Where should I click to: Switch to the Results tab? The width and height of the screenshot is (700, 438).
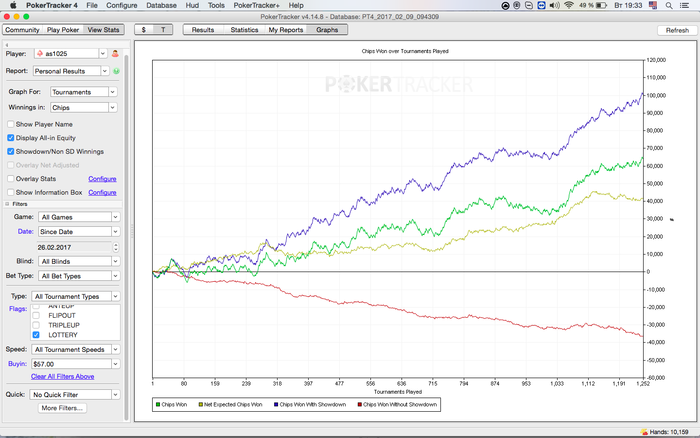click(203, 30)
